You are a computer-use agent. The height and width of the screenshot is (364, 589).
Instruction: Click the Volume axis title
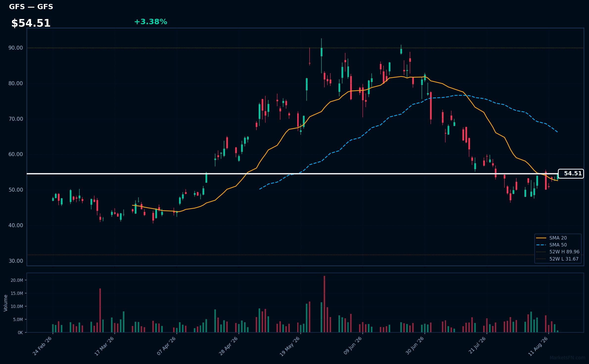click(6, 303)
